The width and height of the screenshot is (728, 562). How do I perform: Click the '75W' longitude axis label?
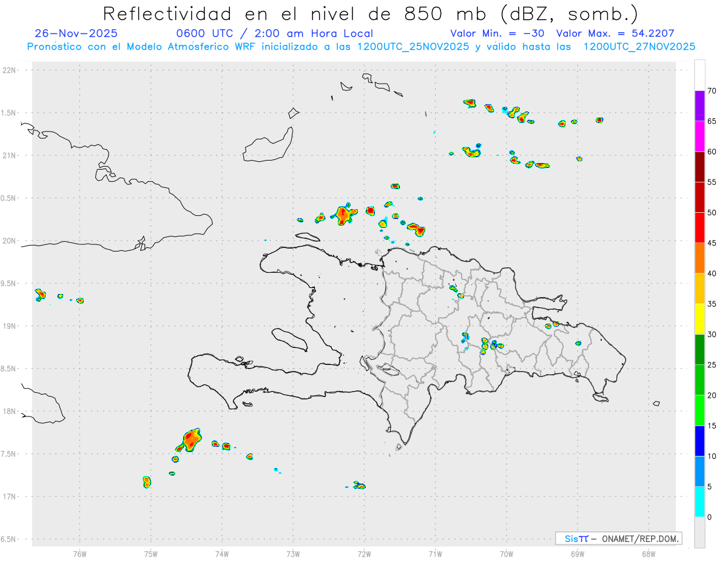click(x=151, y=554)
